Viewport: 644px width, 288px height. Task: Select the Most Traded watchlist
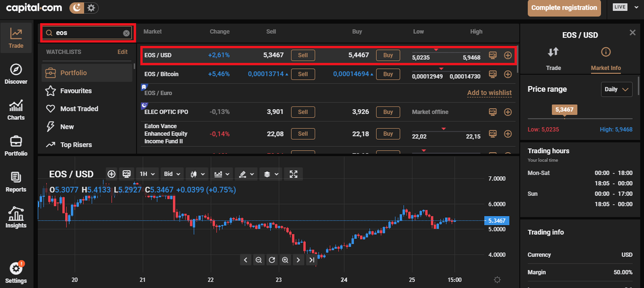79,109
